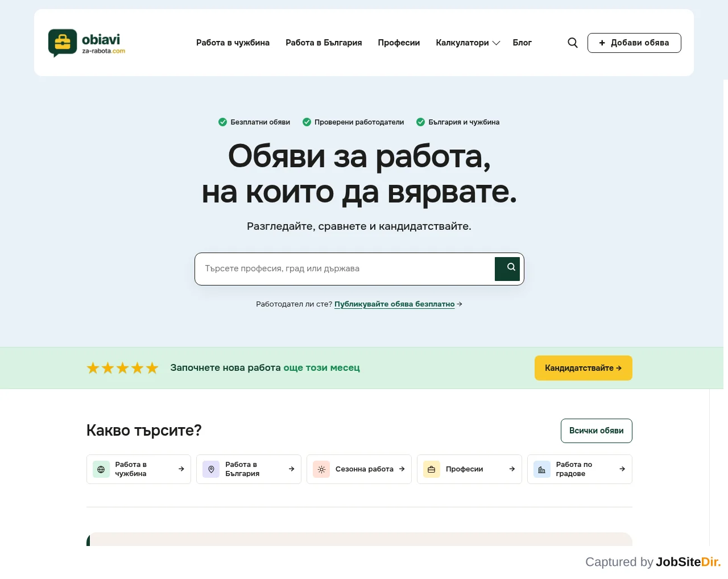Click the location pin icon for Работа в България
The image size is (728, 579).
(211, 469)
